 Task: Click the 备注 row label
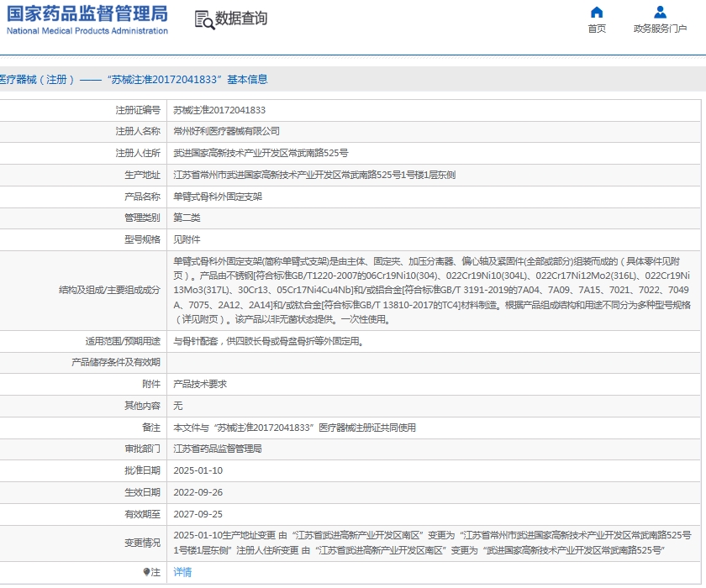coord(151,428)
